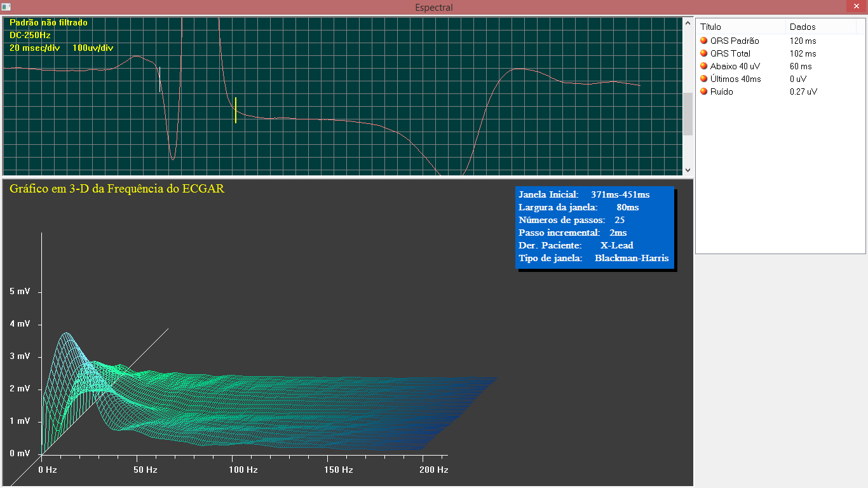Click the Números de passos 25 text

click(572, 220)
